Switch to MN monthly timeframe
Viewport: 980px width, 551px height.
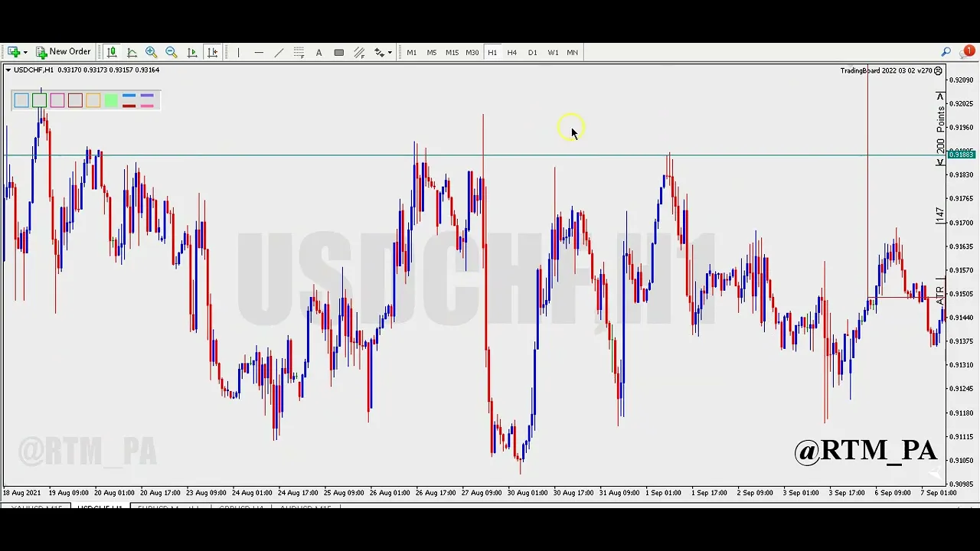click(573, 52)
